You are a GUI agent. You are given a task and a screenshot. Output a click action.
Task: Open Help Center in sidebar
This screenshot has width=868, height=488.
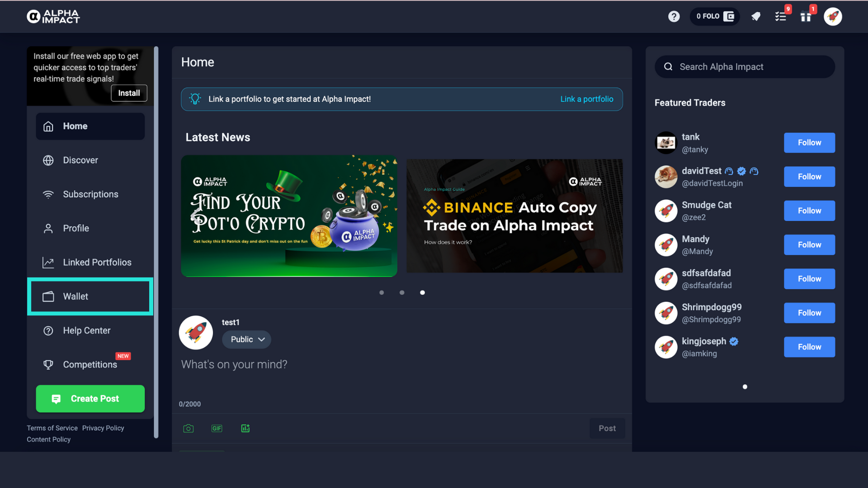pos(90,331)
